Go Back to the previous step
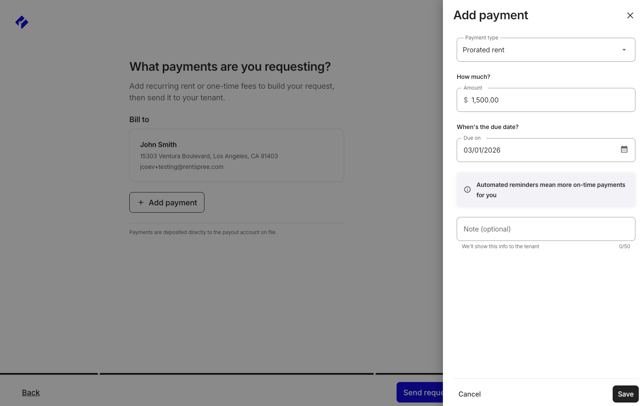 point(31,393)
